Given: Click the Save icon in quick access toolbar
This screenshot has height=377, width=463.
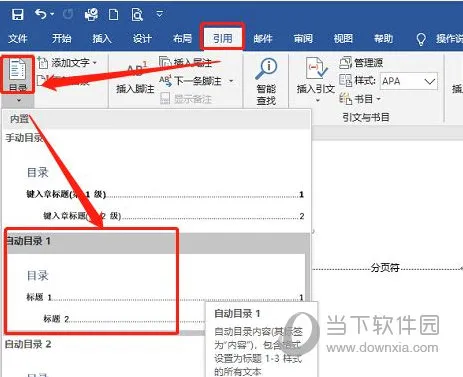Looking at the screenshot, I should click(x=17, y=15).
